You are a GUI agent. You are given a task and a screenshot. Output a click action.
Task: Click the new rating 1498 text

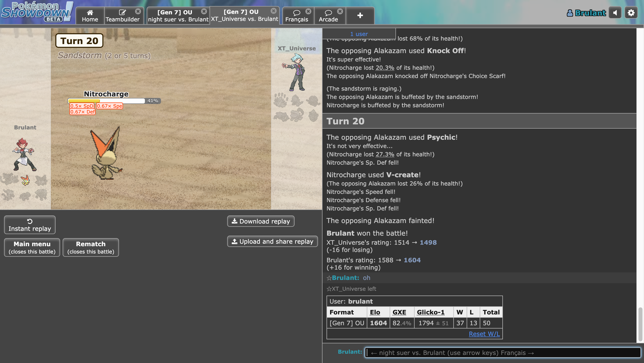coord(428,242)
